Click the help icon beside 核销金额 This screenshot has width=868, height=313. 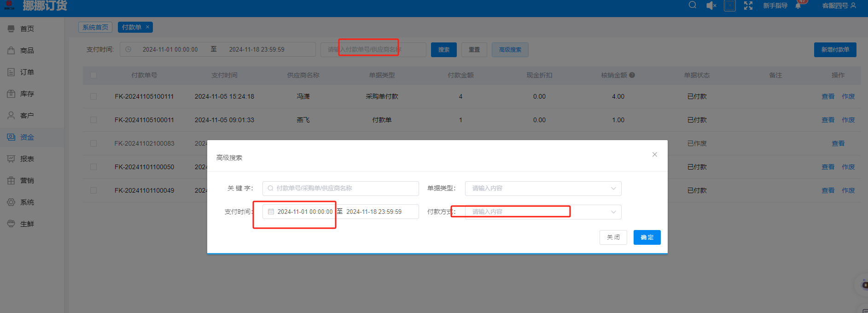point(632,75)
